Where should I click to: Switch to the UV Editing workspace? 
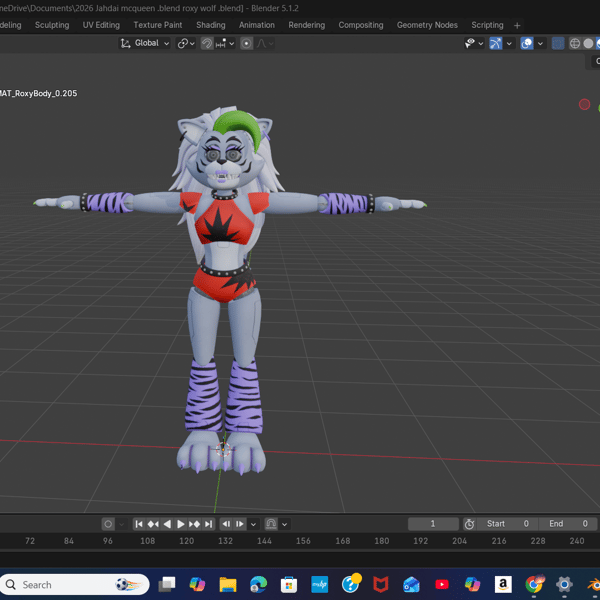(x=101, y=25)
